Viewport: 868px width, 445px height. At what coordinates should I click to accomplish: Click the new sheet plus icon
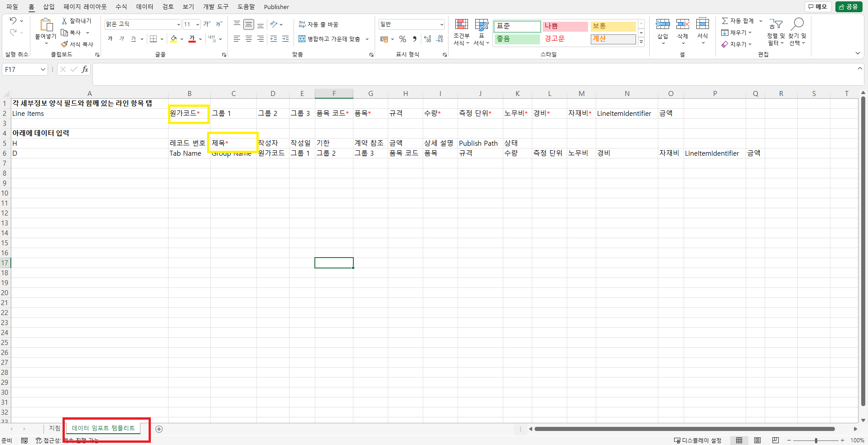159,429
